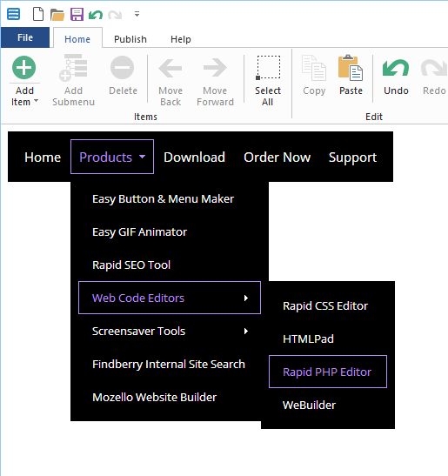Switch to the Publish ribbon tab
448x476 pixels.
tap(130, 39)
